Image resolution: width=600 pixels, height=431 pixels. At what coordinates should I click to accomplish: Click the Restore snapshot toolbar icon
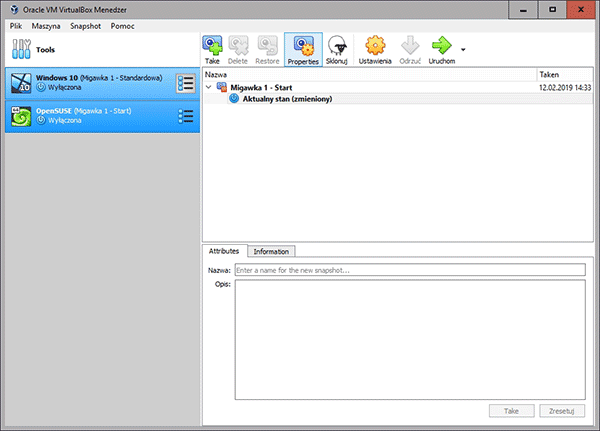267,46
